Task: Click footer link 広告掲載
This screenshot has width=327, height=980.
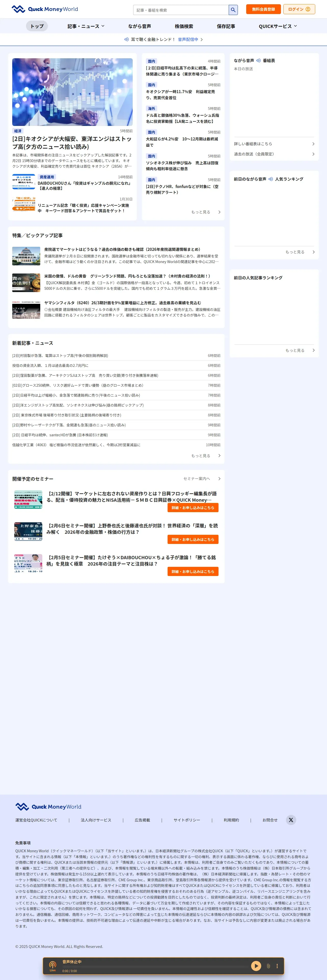Action: (142, 820)
